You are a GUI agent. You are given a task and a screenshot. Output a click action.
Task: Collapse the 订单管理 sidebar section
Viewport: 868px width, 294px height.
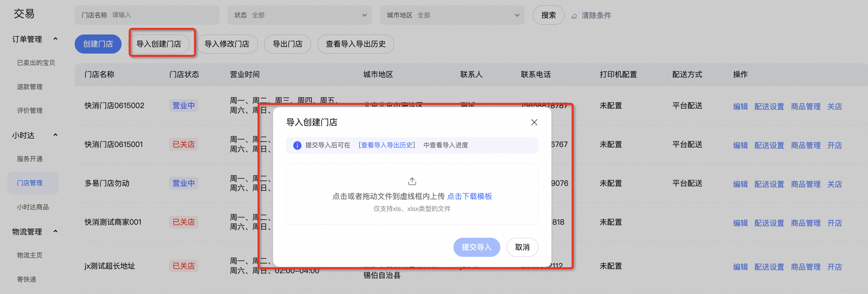pos(56,39)
